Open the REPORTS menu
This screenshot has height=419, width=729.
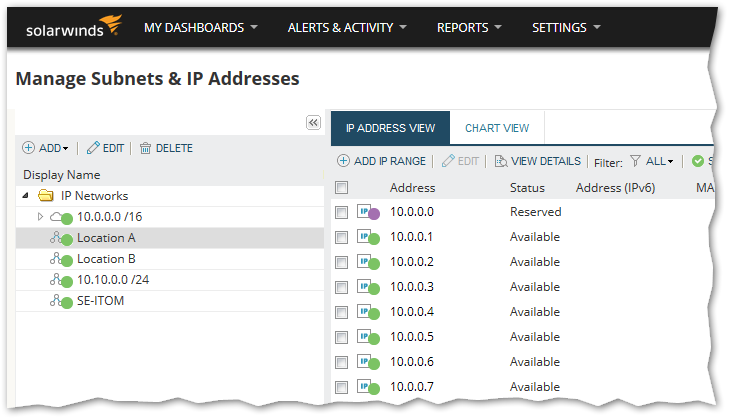point(469,28)
